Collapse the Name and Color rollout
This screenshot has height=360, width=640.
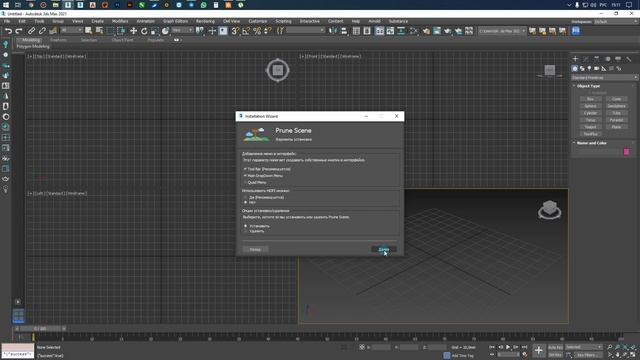pos(591,143)
